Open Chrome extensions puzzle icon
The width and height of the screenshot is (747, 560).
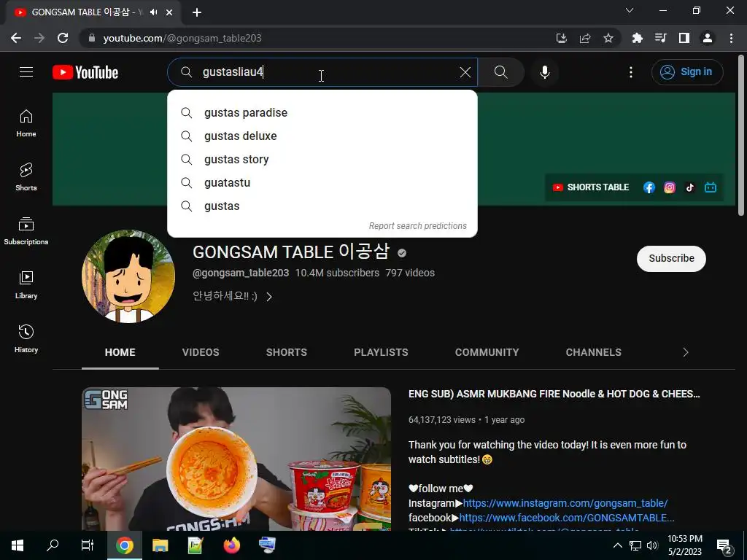tap(637, 38)
